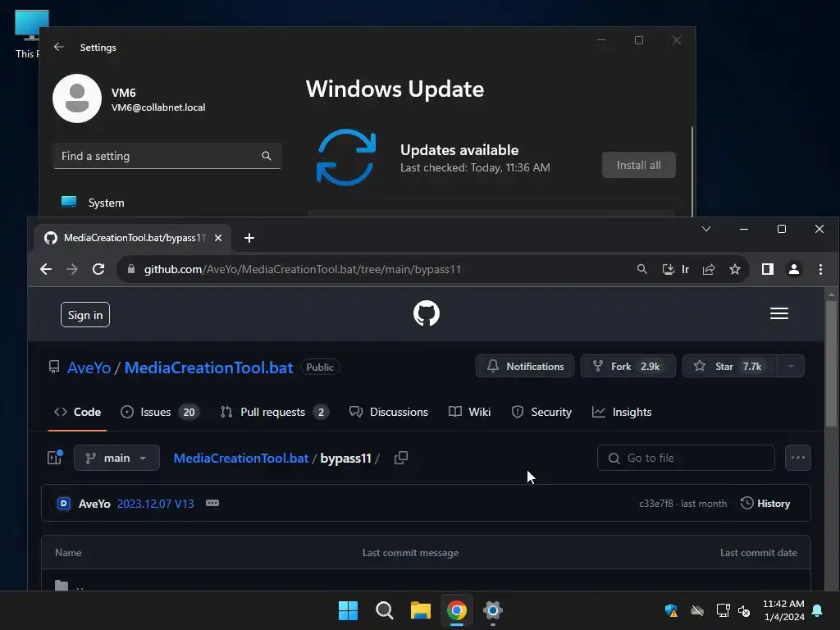Open the 2023.12.07 V13 commit link
This screenshot has height=630, width=840.
(x=155, y=504)
